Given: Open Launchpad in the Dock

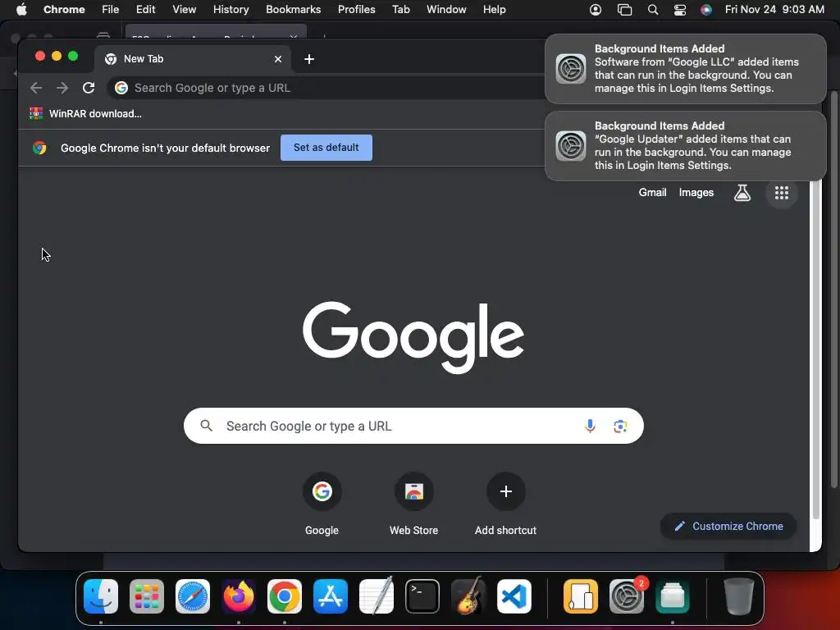Looking at the screenshot, I should pos(147,596).
